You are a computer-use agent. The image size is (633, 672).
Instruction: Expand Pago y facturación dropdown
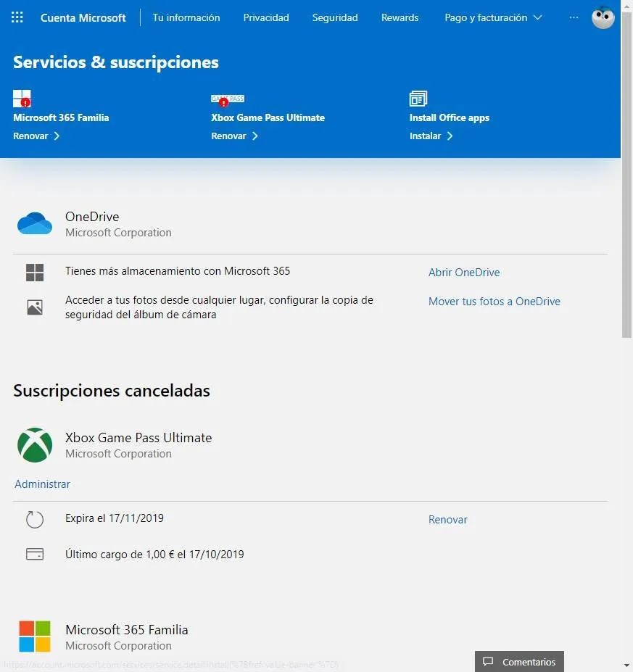(493, 17)
